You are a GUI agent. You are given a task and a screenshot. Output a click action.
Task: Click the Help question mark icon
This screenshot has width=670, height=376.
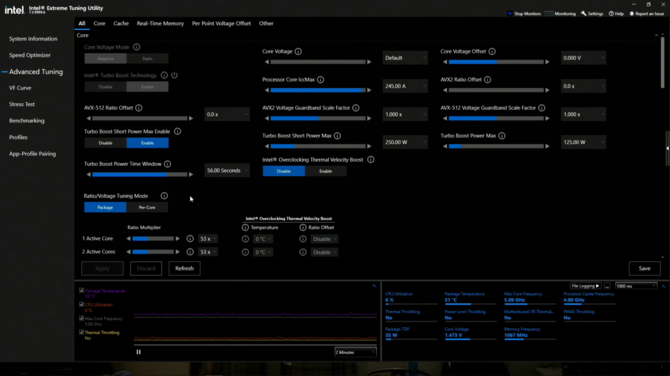[611, 14]
